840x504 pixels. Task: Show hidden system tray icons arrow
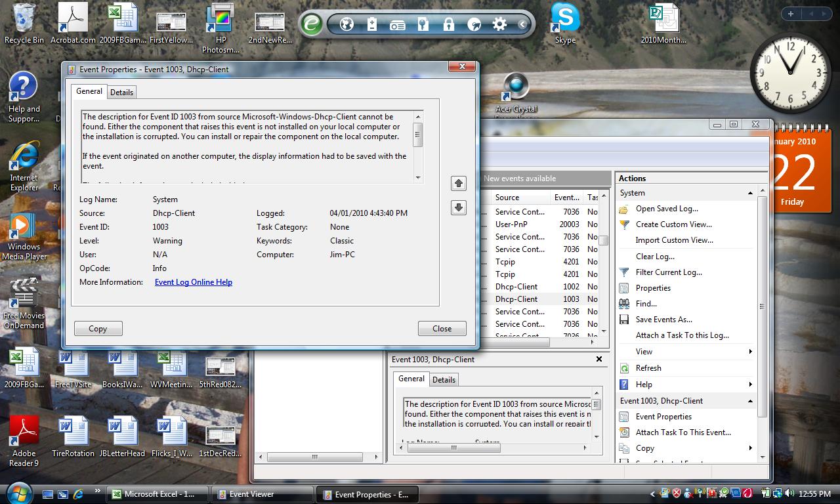[652, 493]
